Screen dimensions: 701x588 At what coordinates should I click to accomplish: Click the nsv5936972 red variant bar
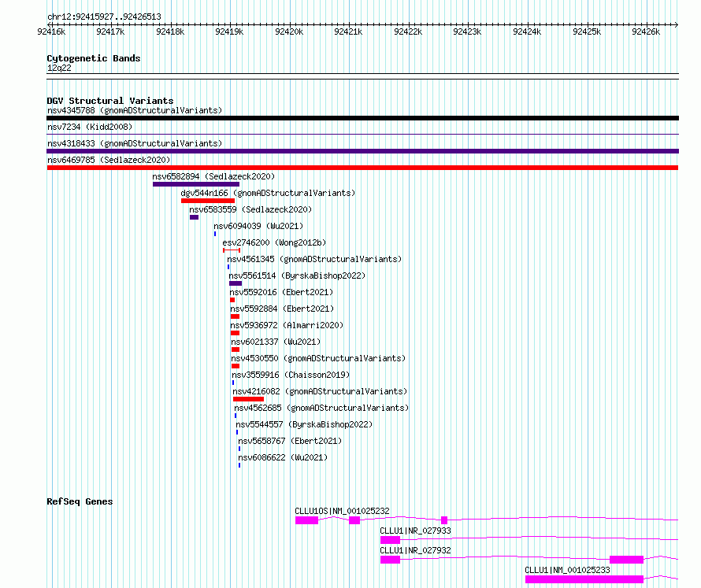click(x=236, y=333)
